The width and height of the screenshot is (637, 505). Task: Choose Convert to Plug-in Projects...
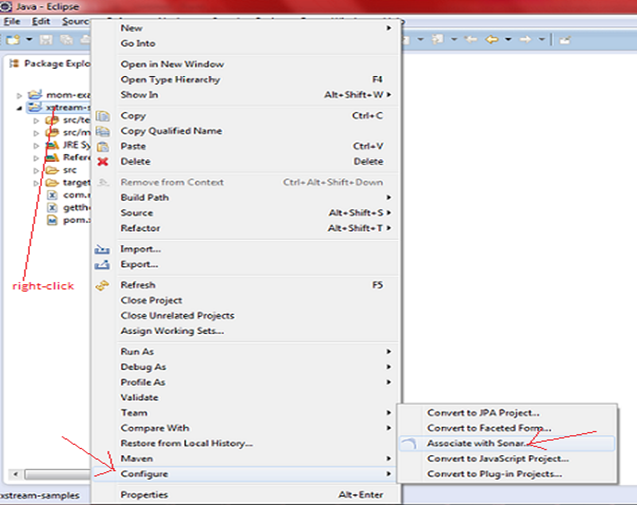pyautogui.click(x=507, y=474)
